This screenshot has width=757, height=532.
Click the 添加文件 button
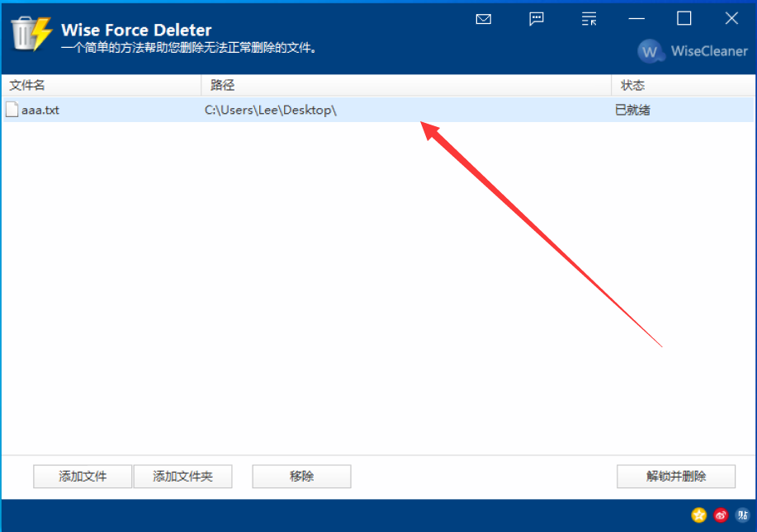coord(82,477)
